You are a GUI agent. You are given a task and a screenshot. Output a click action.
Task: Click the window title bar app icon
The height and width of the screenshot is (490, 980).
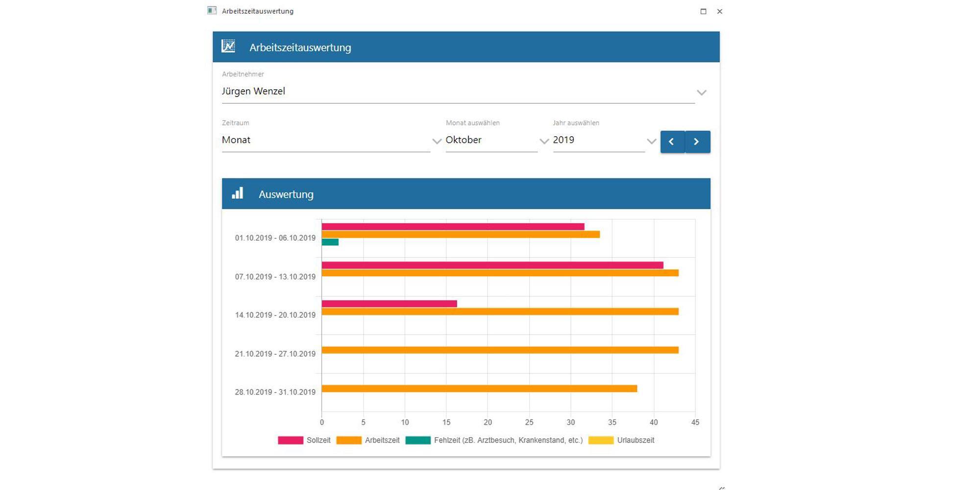pos(212,10)
